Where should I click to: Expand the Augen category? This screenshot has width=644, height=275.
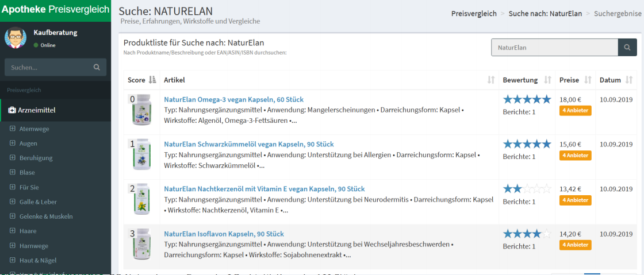[12, 144]
